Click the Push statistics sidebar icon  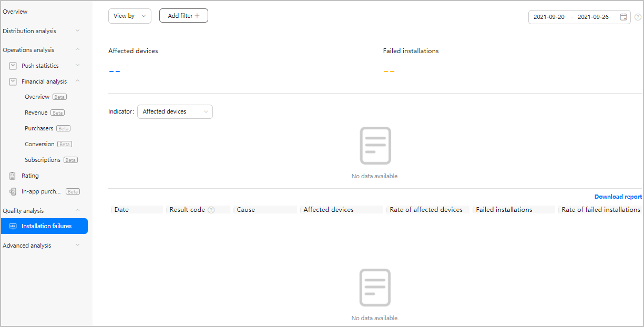13,65
